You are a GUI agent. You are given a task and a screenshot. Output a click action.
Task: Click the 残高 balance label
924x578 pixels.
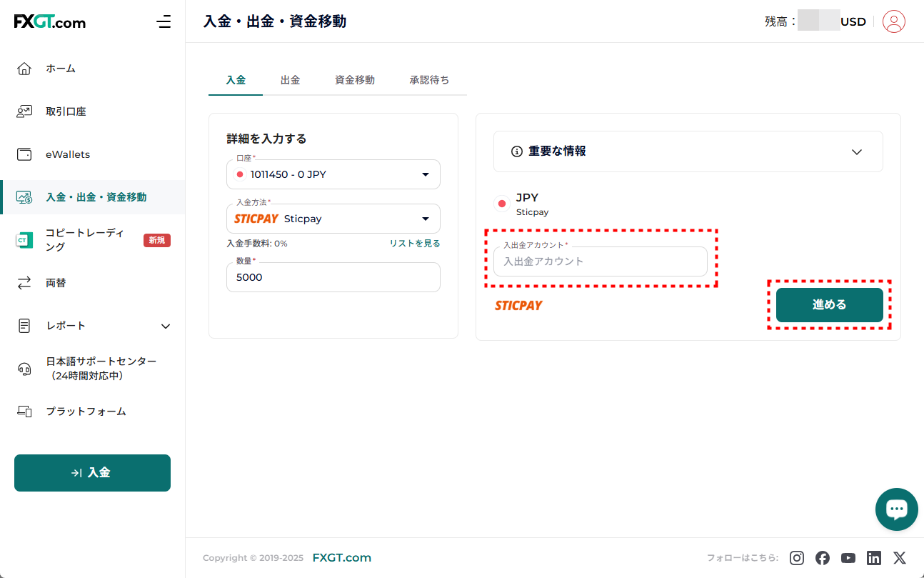click(x=780, y=21)
